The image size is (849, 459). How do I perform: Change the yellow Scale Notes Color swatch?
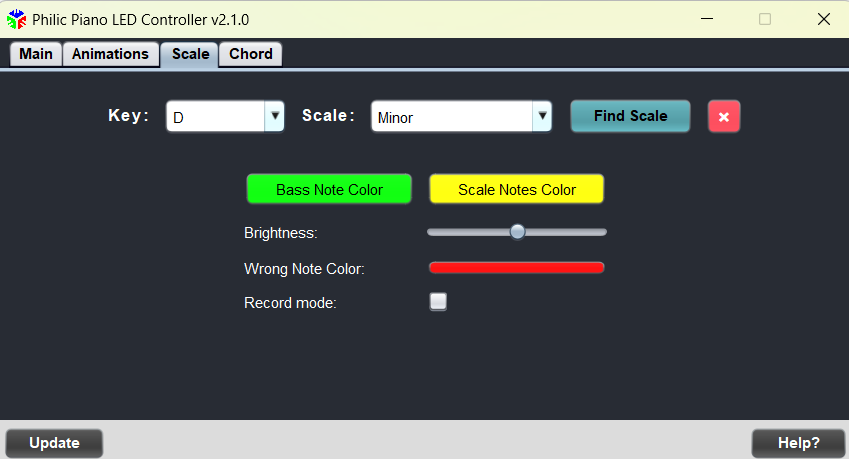[x=517, y=189]
